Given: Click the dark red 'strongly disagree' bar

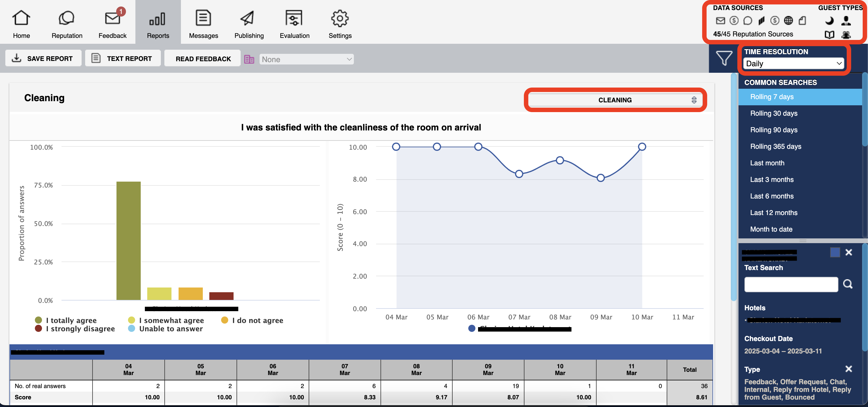Looking at the screenshot, I should pyautogui.click(x=221, y=296).
